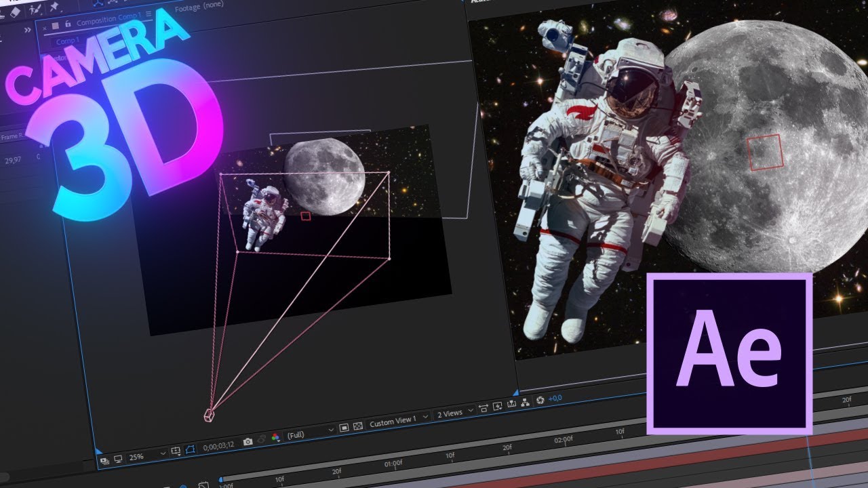The image size is (868, 488).
Task: Click the reset exposure icon
Action: (540, 400)
